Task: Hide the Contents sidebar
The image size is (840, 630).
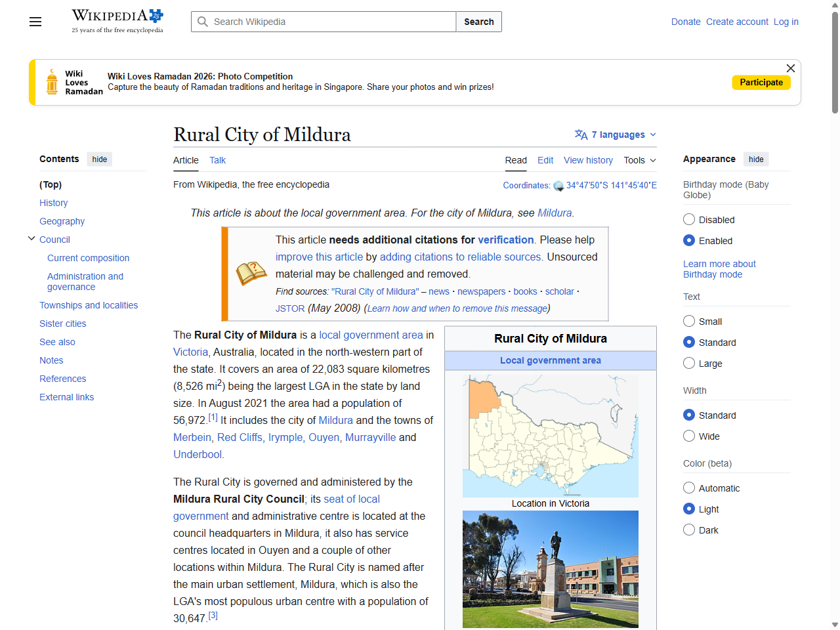Action: pos(100,159)
